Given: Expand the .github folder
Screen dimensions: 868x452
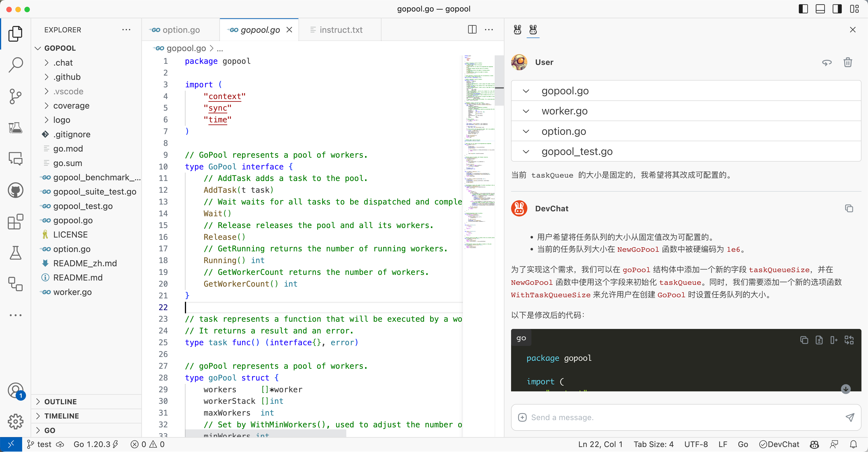Looking at the screenshot, I should [x=67, y=77].
